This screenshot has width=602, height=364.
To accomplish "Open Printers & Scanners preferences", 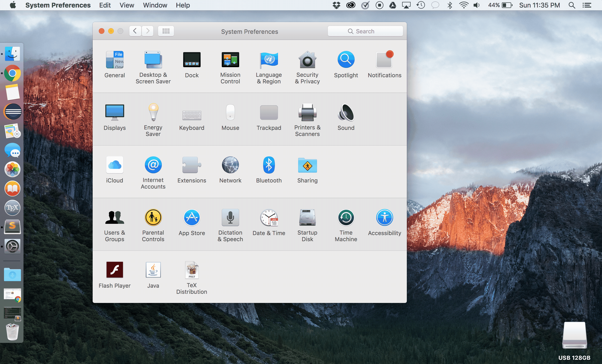I will [x=307, y=120].
